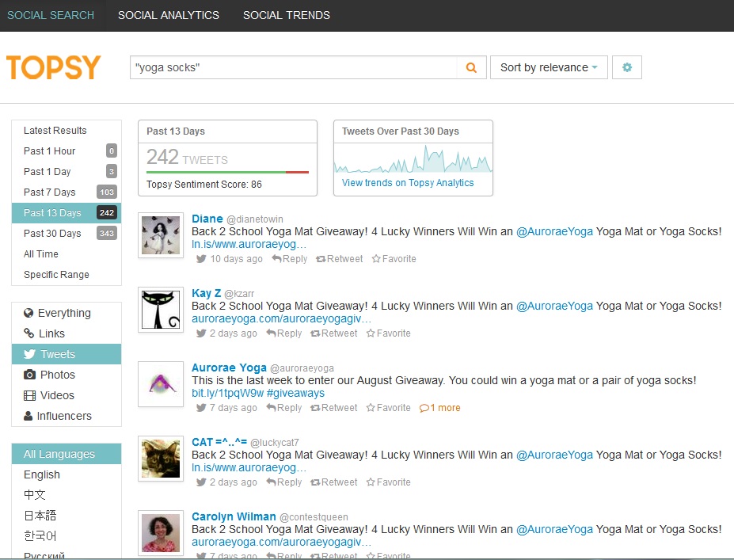Open Kay Z's profile name link
734x560 pixels.
[207, 294]
